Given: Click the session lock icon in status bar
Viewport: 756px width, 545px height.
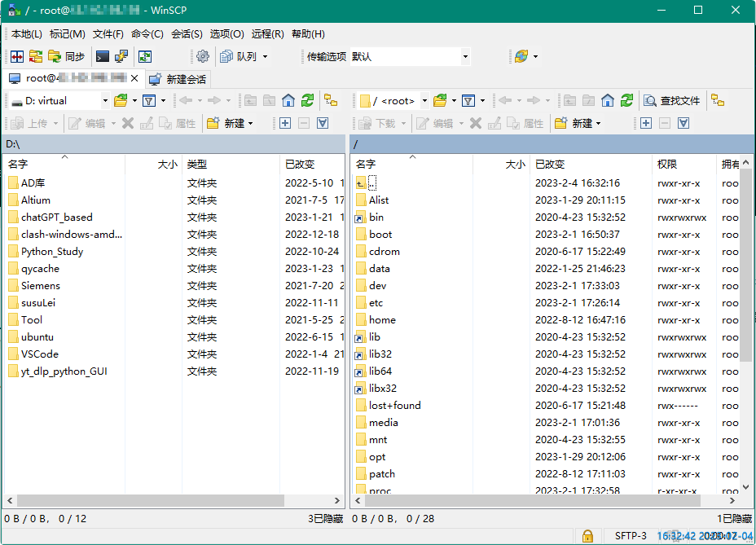Looking at the screenshot, I should point(587,536).
